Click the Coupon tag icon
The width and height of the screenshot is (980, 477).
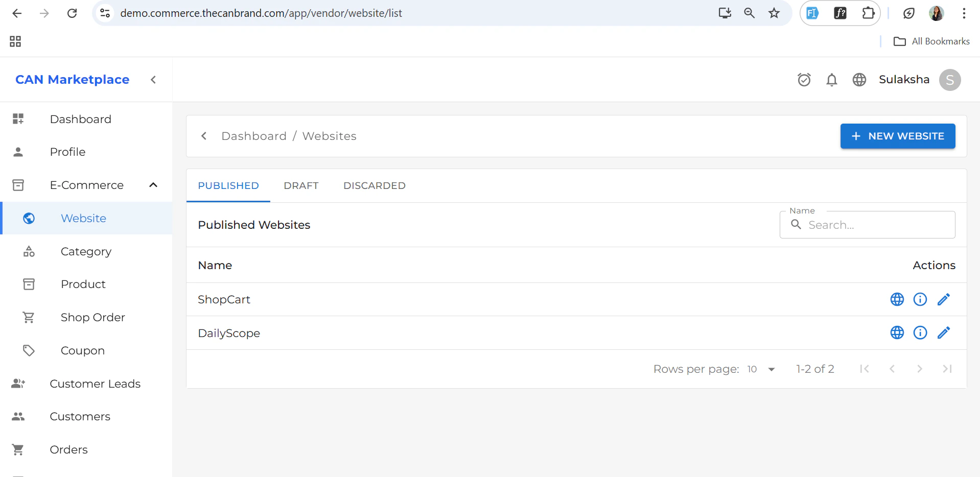pyautogui.click(x=29, y=350)
